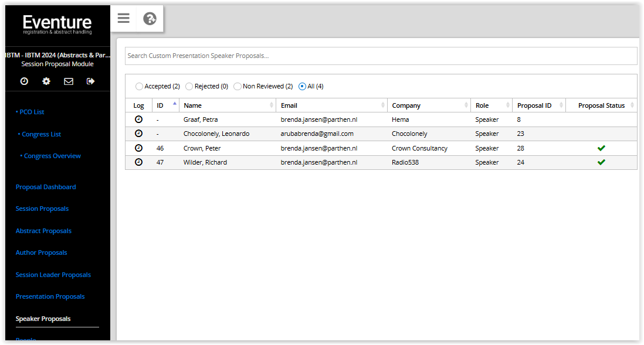Click green checkmark status for Wilder, Richard
Image resolution: width=644 pixels, height=345 pixels.
pyautogui.click(x=601, y=162)
